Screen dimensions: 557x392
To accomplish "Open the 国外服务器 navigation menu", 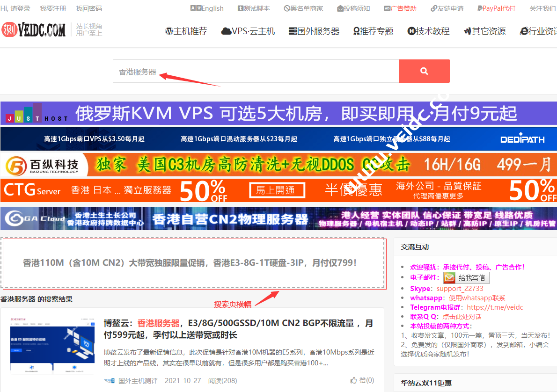I will tap(314, 31).
